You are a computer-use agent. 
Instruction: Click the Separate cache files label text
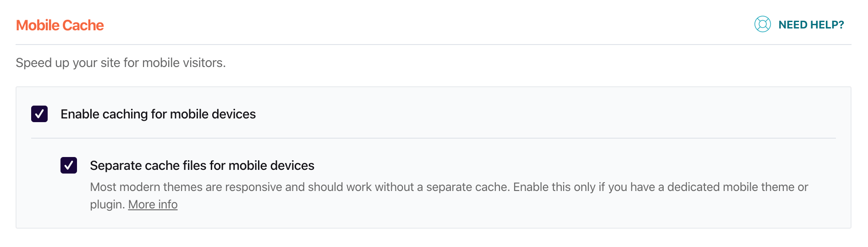tap(202, 165)
